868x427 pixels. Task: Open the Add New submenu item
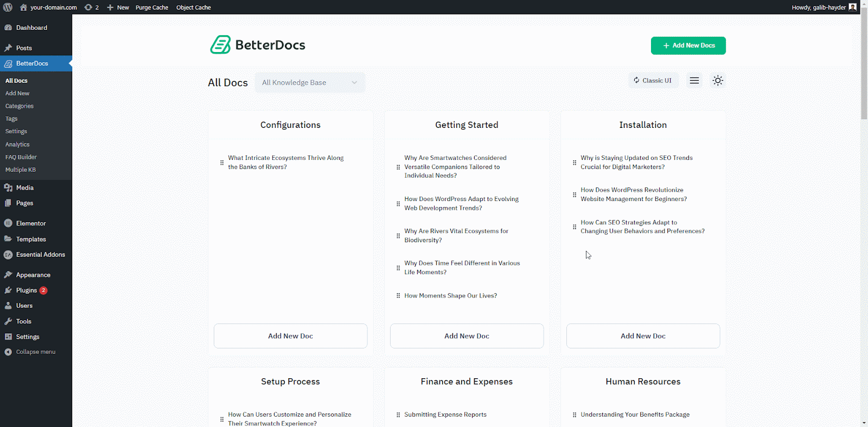[17, 93]
